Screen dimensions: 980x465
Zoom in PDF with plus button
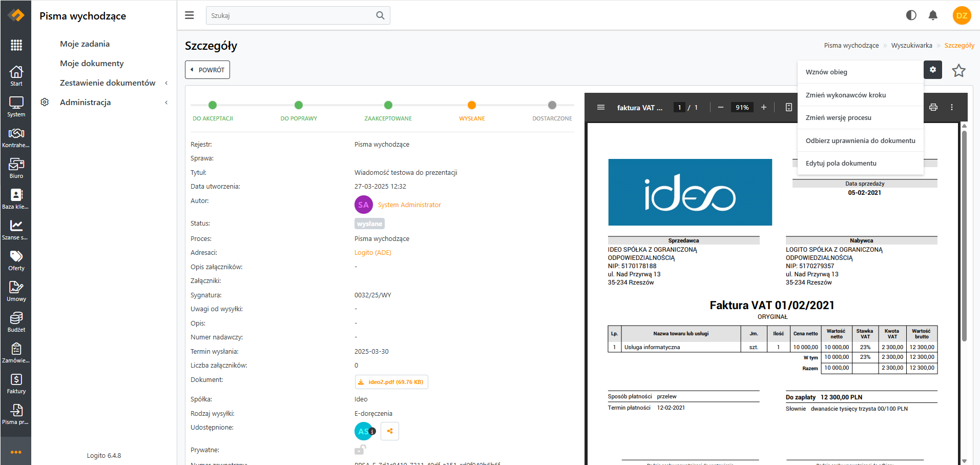763,107
